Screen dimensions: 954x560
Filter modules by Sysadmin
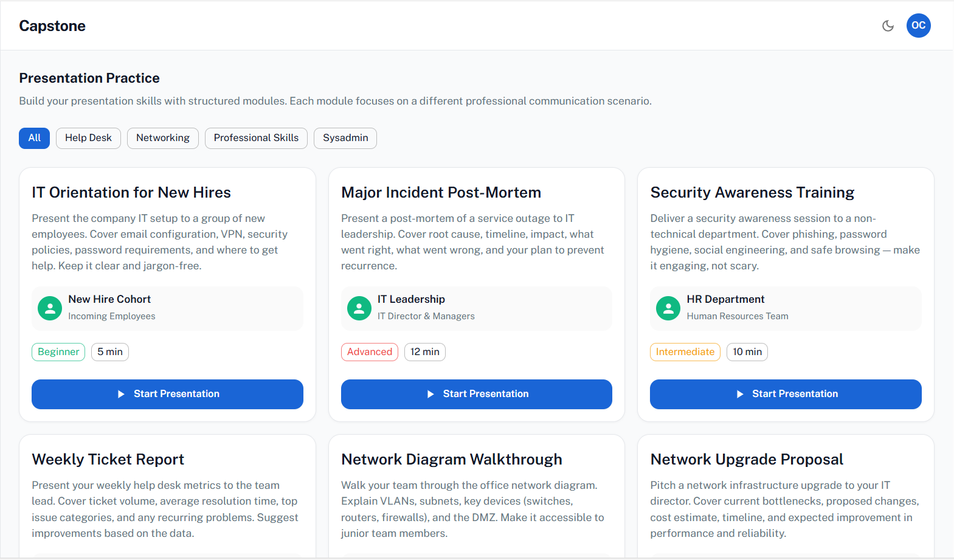click(345, 138)
